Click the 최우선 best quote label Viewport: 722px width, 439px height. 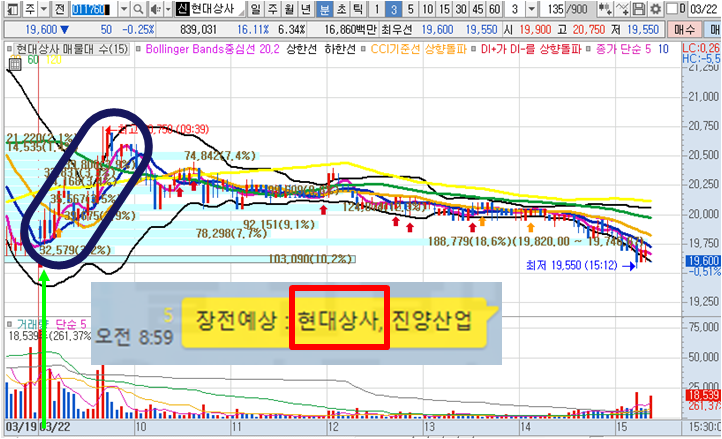tap(397, 30)
